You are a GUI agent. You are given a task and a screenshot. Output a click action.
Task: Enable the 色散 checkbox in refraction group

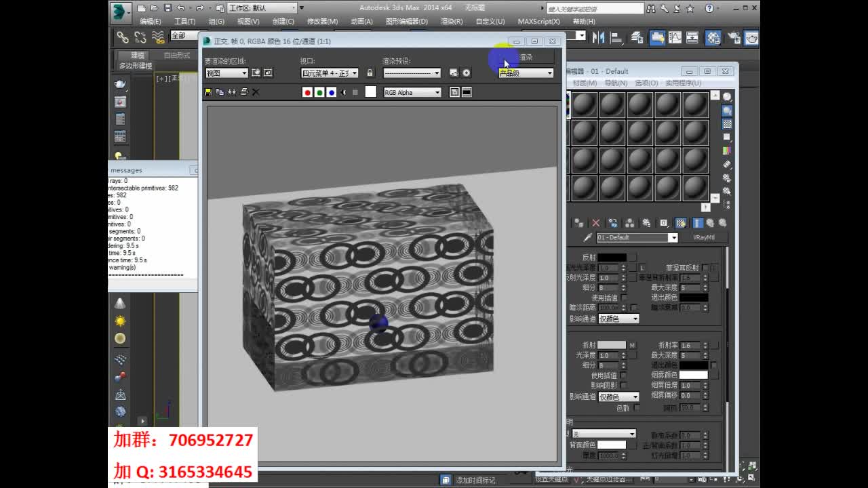pos(637,407)
